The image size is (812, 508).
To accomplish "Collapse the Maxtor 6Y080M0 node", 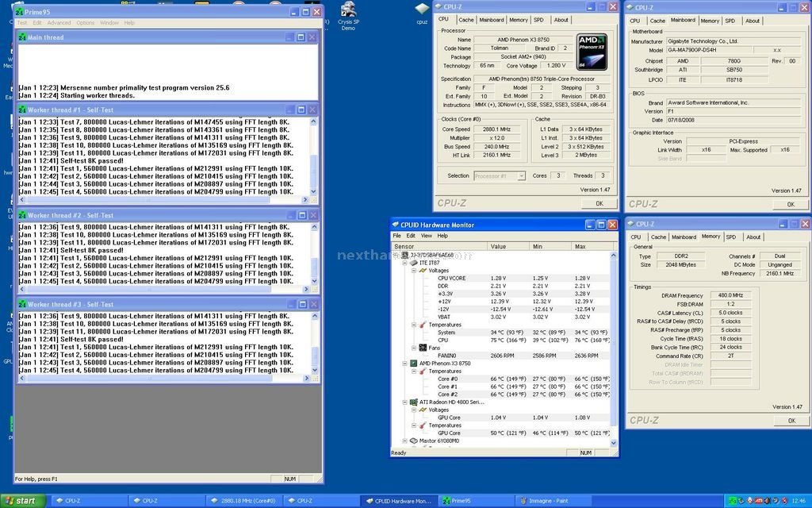I will point(405,441).
